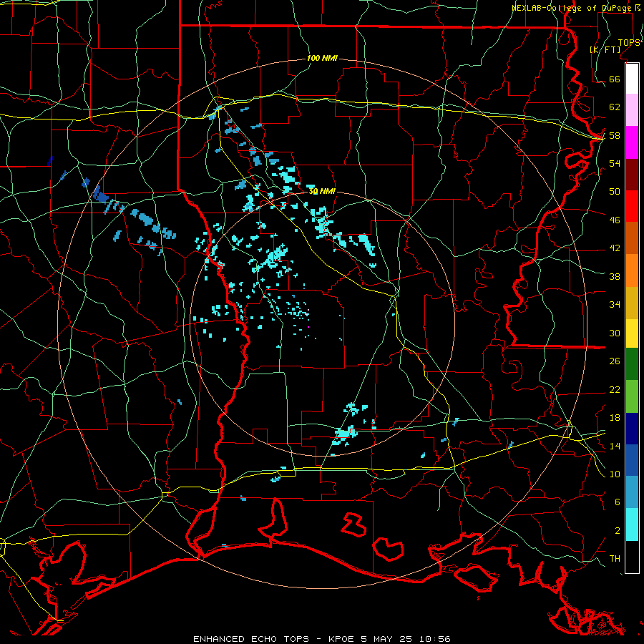
Task: Click the magenta color scale segment
Action: point(632,142)
